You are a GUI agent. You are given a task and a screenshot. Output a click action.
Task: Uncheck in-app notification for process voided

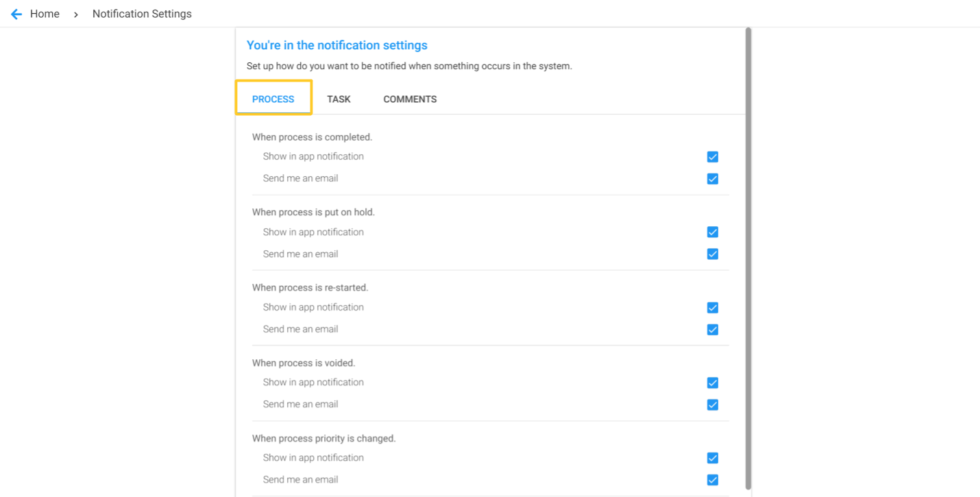tap(713, 383)
